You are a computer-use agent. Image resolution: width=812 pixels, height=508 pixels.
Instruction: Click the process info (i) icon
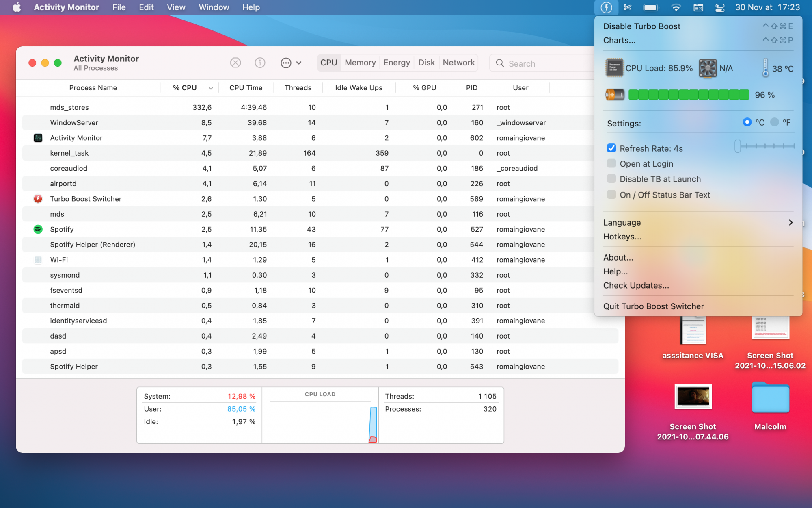[x=260, y=63]
